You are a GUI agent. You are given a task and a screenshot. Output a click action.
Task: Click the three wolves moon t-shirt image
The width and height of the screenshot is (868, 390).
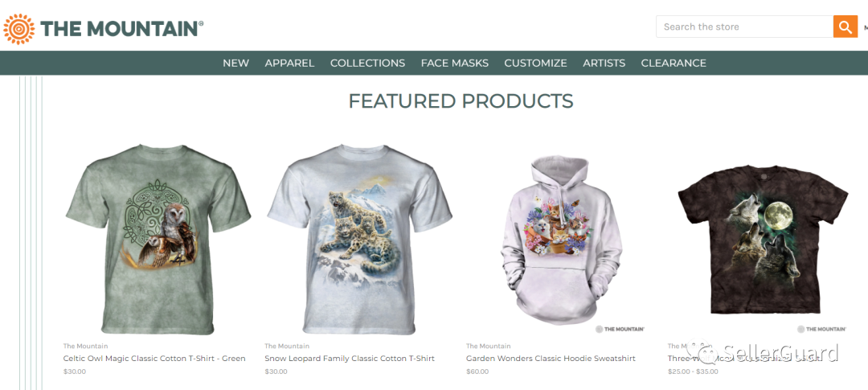[x=763, y=240]
